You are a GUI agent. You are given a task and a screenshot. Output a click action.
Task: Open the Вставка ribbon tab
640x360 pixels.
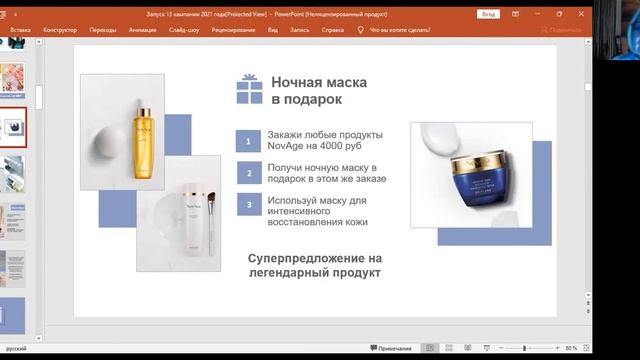pyautogui.click(x=20, y=30)
